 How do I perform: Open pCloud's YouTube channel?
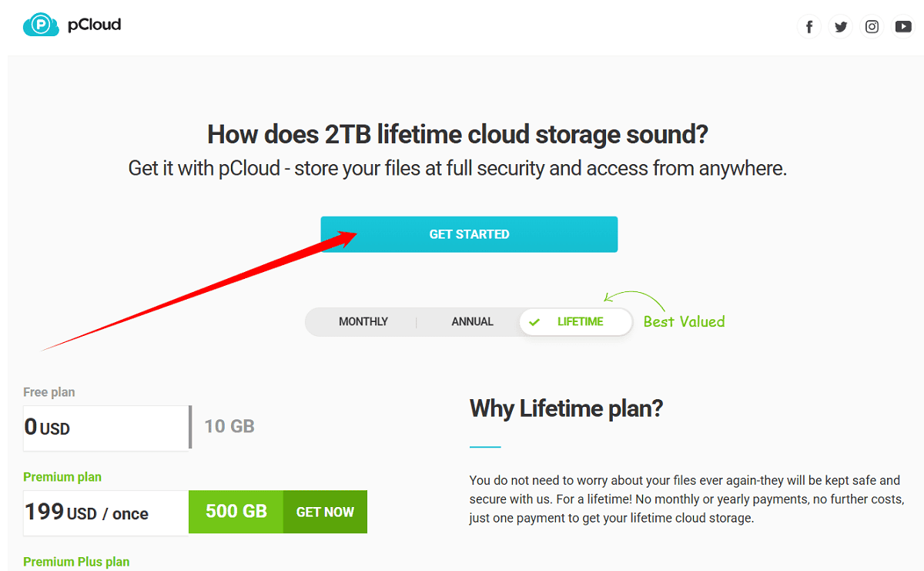902,25
